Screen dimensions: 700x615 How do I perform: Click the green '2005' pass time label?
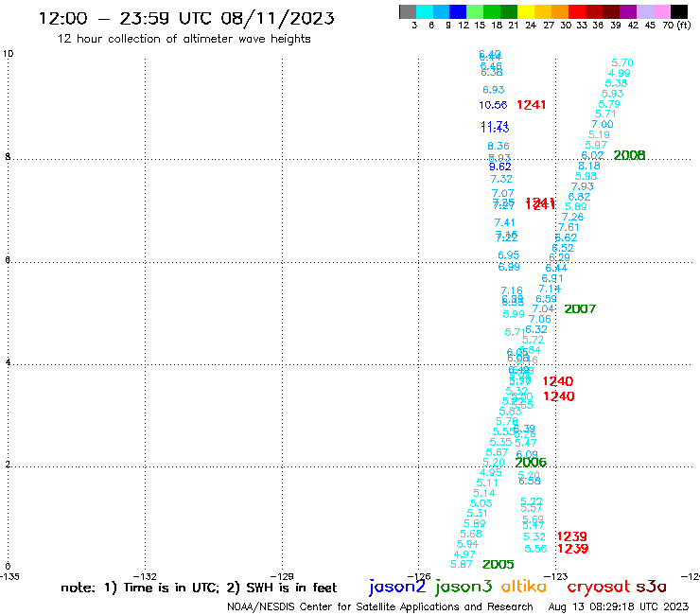coord(499,565)
